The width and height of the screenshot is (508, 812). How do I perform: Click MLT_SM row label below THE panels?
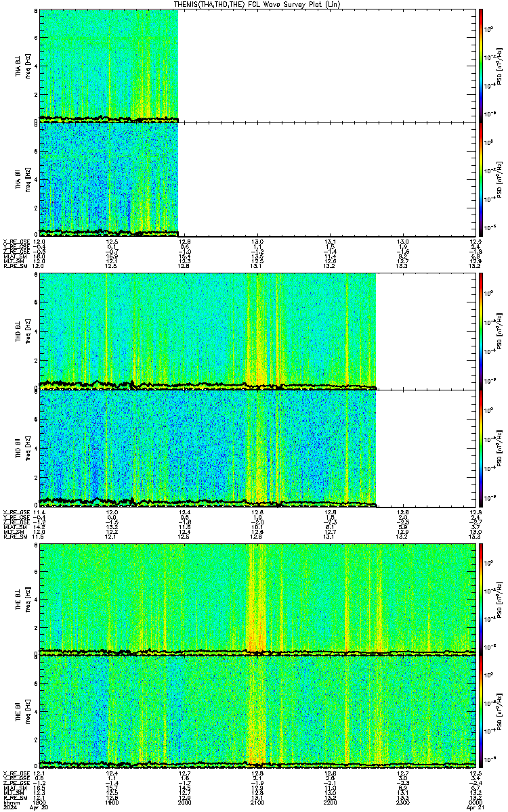tap(14, 793)
